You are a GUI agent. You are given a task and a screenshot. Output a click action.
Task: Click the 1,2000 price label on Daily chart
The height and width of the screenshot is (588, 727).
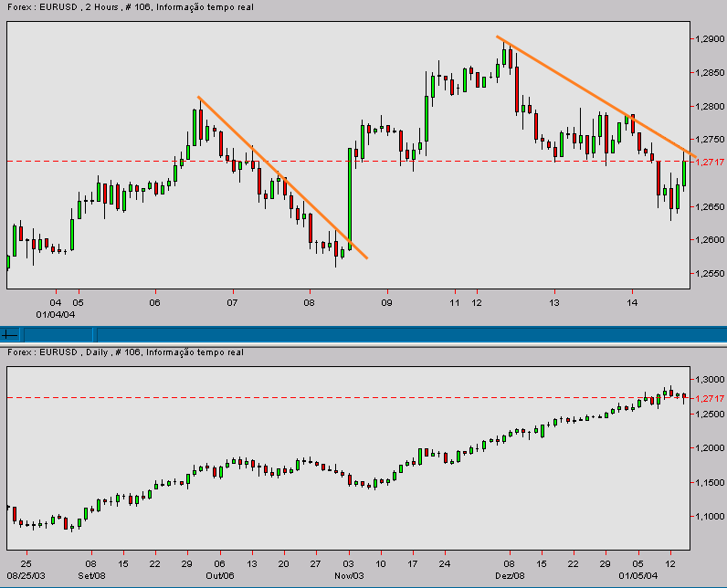[x=710, y=448]
